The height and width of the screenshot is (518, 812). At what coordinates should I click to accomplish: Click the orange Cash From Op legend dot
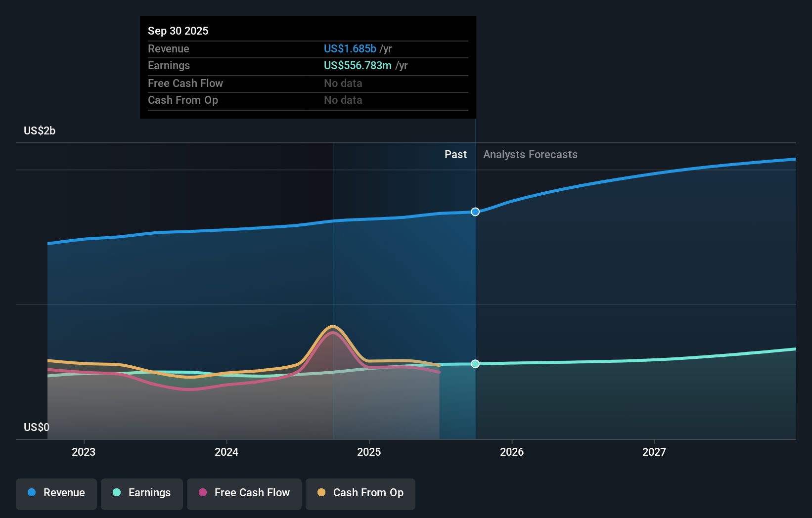[x=321, y=492]
